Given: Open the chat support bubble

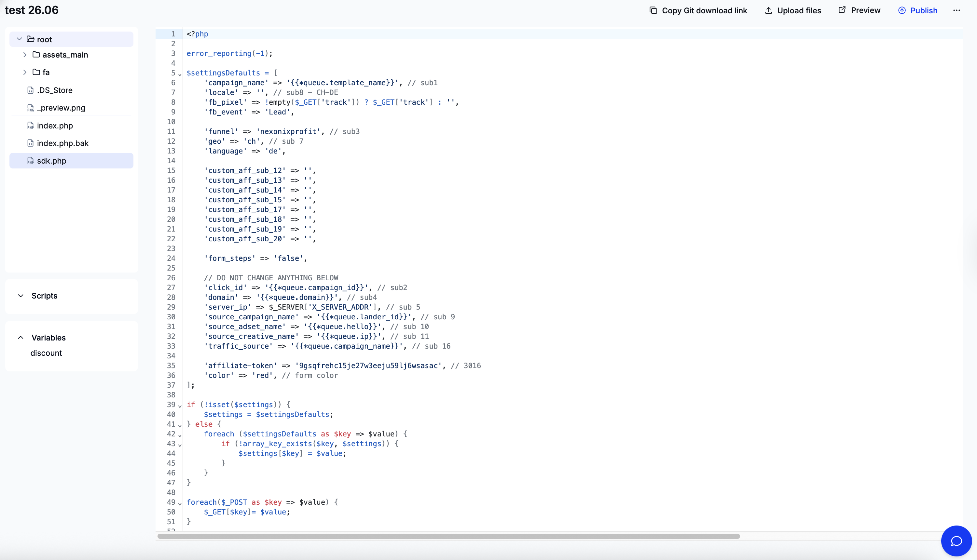Looking at the screenshot, I should coord(956,541).
